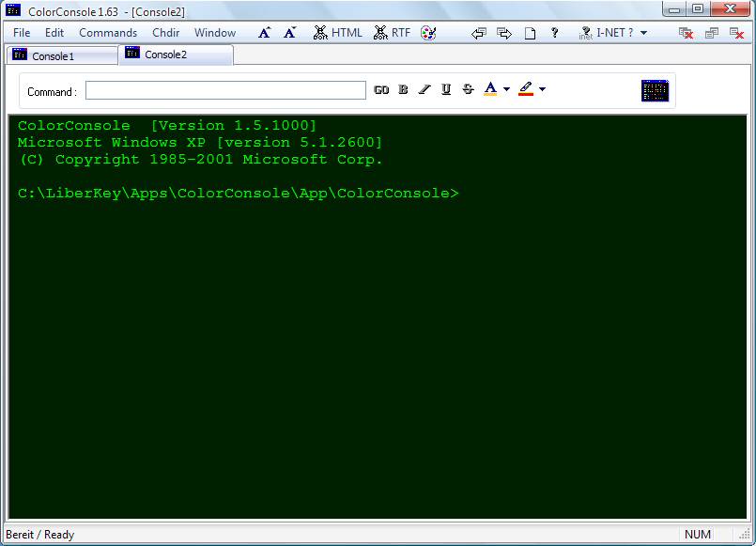This screenshot has width=756, height=546.
Task: Click the last red-X window icon in toolbar
Action: (736, 33)
